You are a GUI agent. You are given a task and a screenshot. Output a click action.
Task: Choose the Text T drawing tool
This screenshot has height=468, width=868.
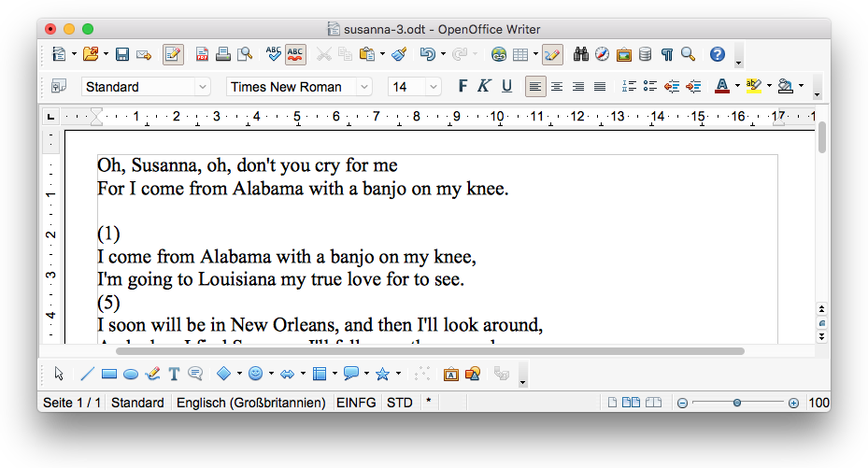click(174, 374)
